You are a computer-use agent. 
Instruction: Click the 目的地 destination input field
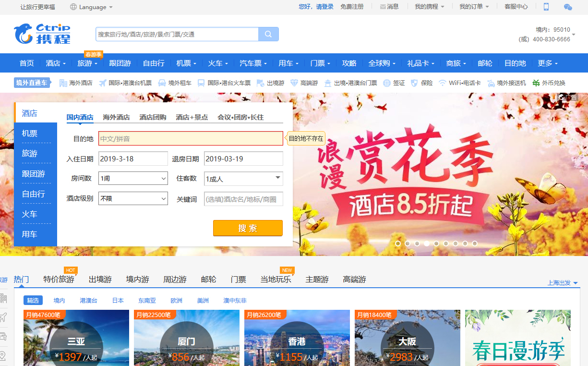[191, 138]
